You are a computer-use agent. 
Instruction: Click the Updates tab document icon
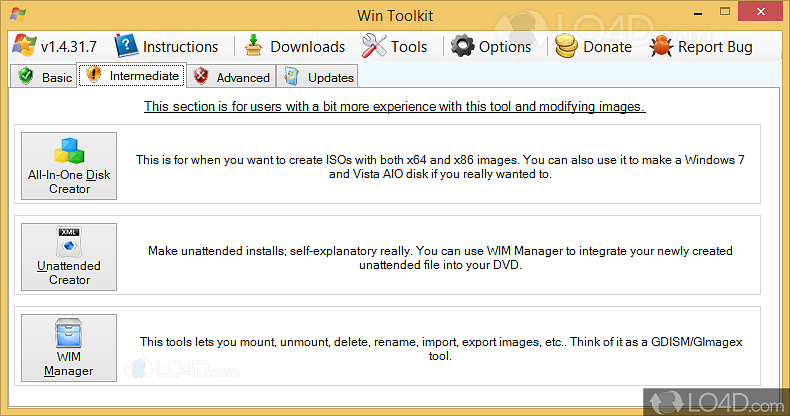[x=291, y=76]
